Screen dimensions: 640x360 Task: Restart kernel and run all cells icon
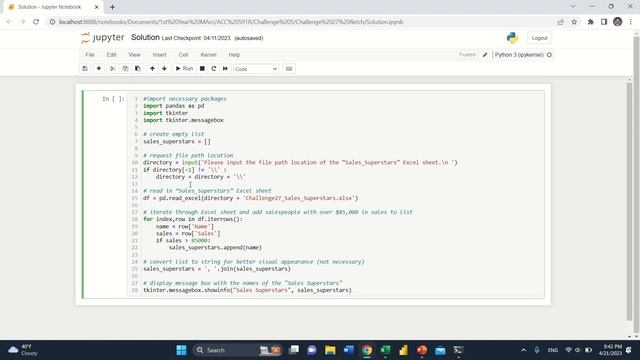click(x=225, y=69)
